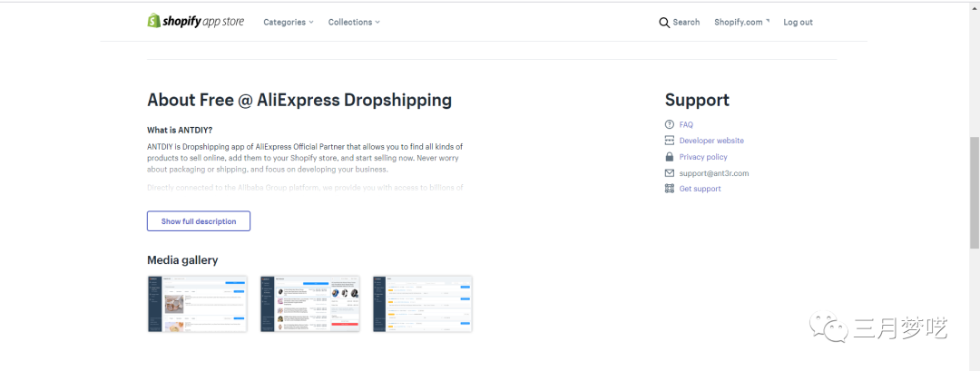Open the third media gallery thumbnail
Screen dimensions: 980x371
click(x=423, y=304)
